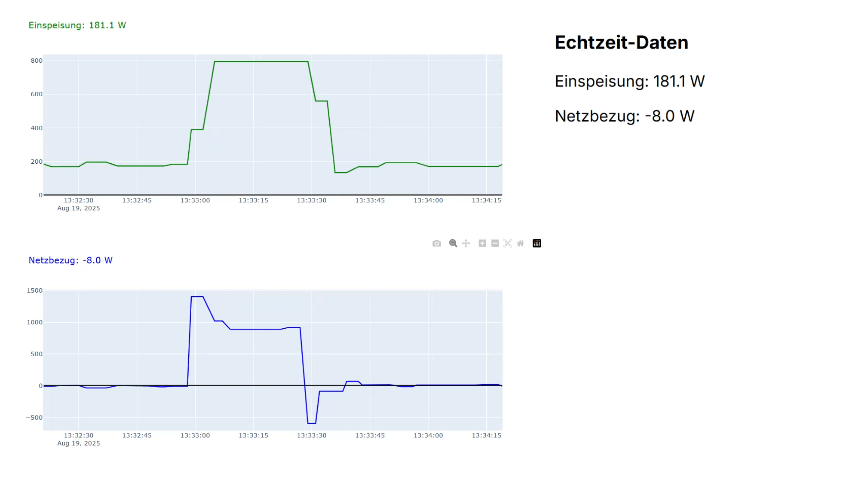Reset axes with the home icon
This screenshot has height=504, width=849.
[x=520, y=244]
